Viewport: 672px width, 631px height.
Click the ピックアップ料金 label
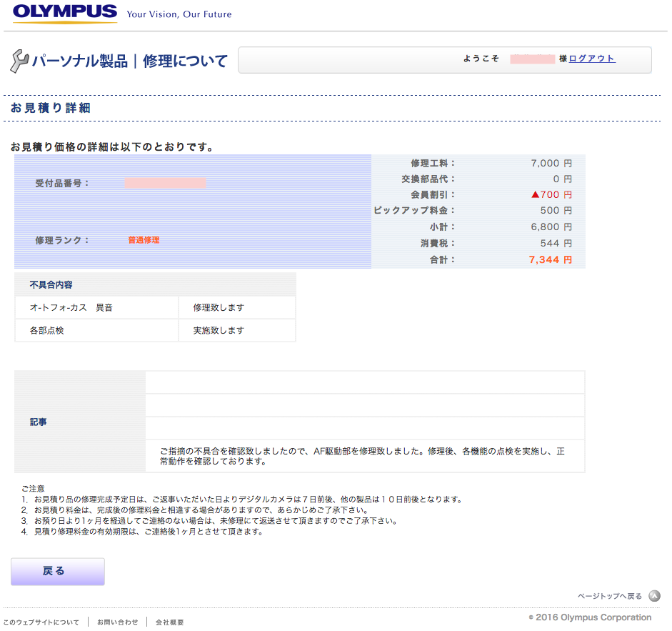[x=414, y=210]
